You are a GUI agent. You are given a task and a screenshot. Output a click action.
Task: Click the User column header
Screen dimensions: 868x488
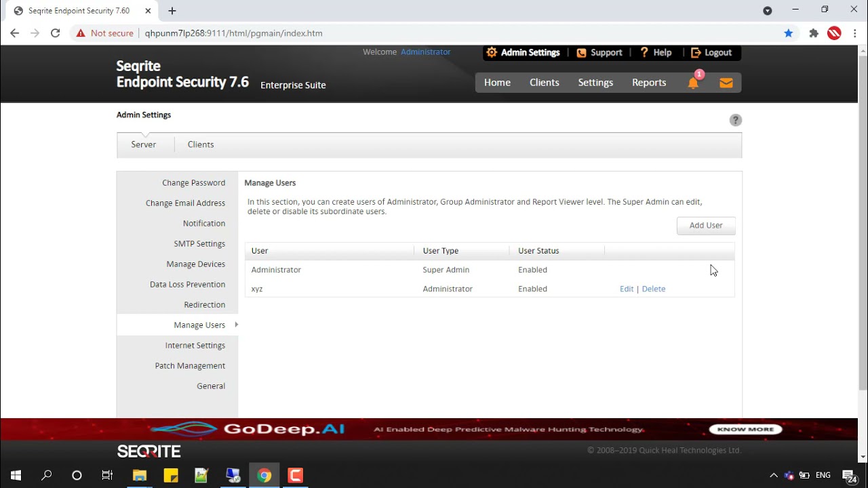pos(260,251)
